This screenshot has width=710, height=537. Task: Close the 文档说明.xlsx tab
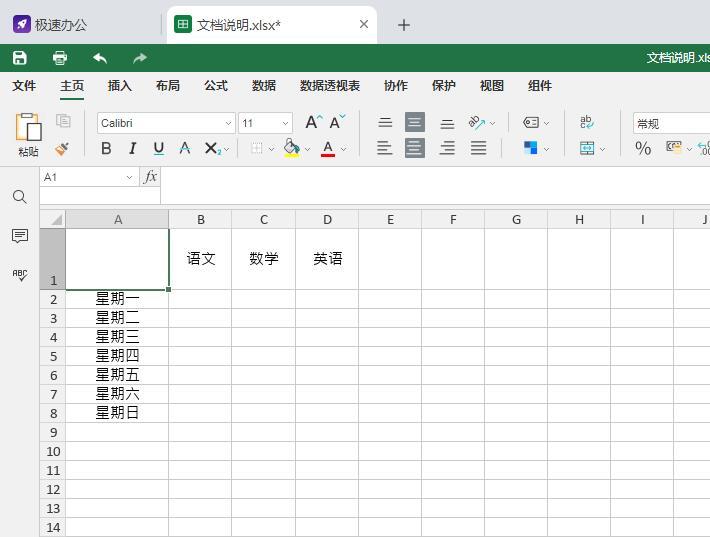click(364, 24)
